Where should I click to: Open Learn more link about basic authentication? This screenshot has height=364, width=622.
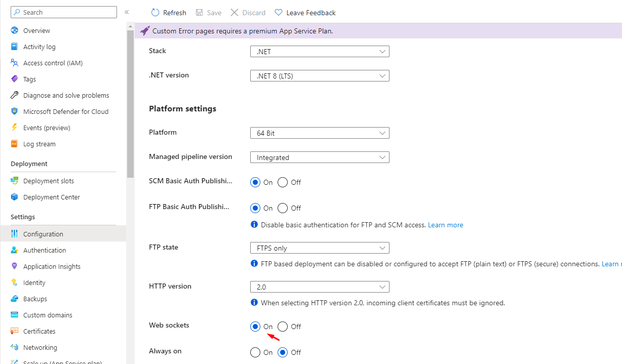(446, 225)
